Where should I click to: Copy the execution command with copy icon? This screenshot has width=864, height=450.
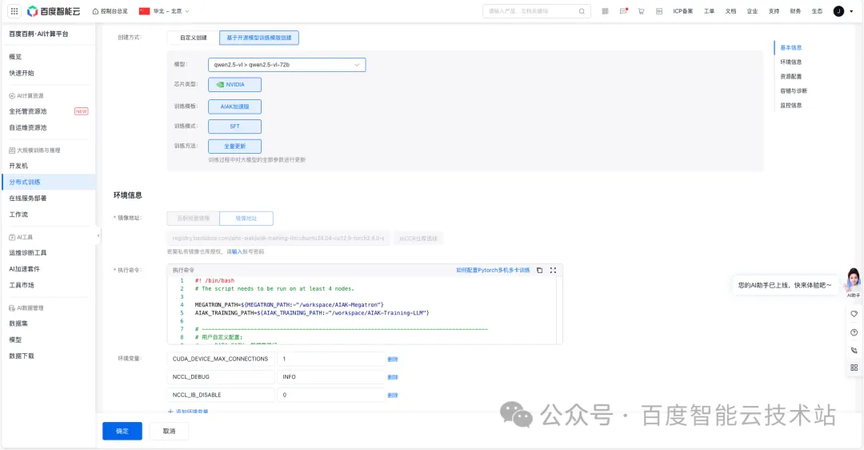point(539,270)
